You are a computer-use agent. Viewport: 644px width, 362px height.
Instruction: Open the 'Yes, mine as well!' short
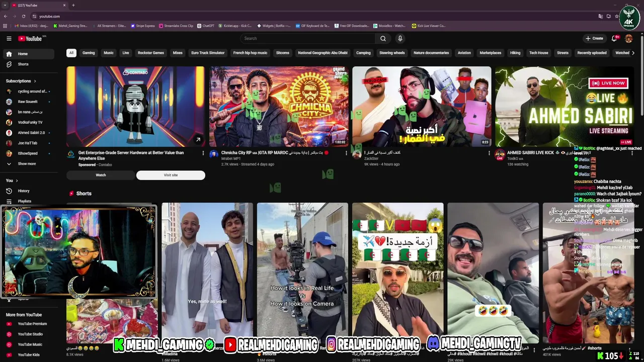207,273
